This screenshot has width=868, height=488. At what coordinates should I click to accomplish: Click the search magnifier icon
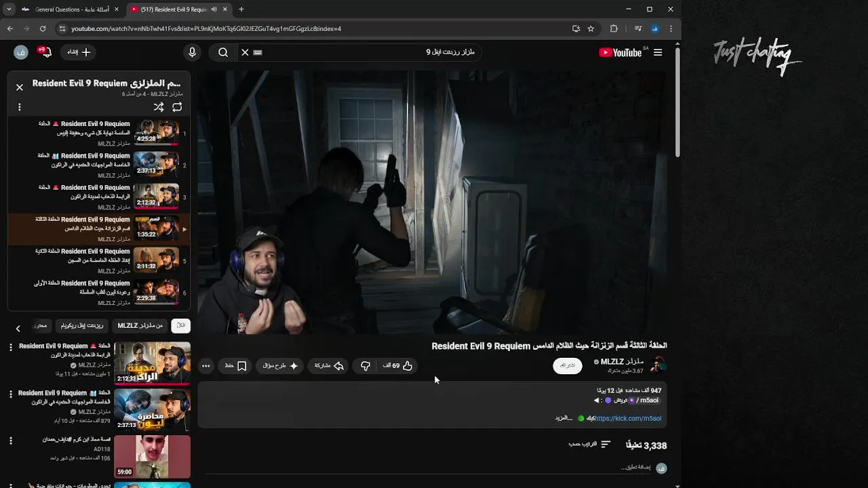223,52
